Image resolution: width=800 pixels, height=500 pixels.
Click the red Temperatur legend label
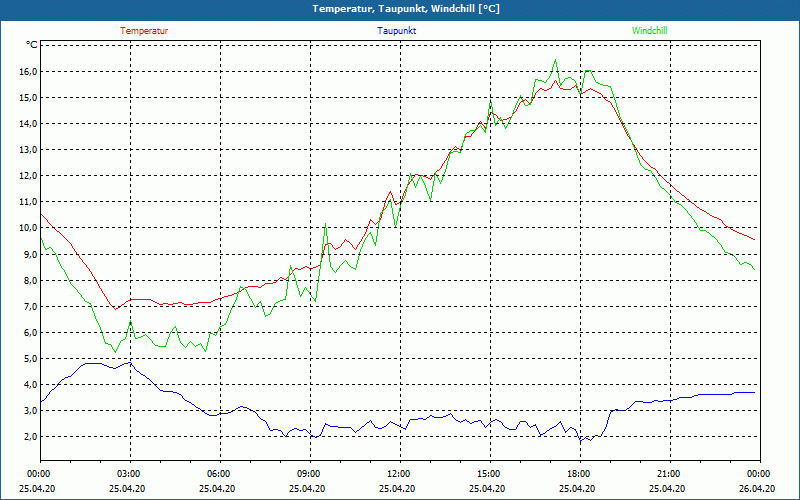tap(144, 31)
